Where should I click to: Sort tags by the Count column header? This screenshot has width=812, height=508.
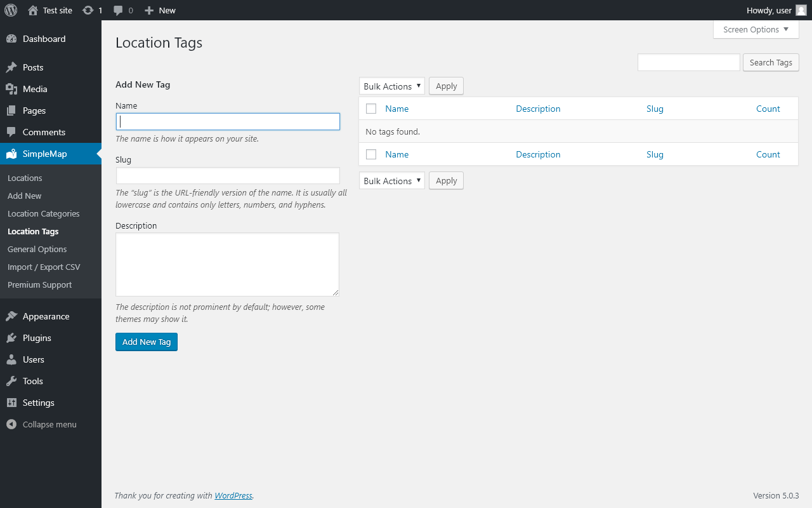tap(768, 109)
